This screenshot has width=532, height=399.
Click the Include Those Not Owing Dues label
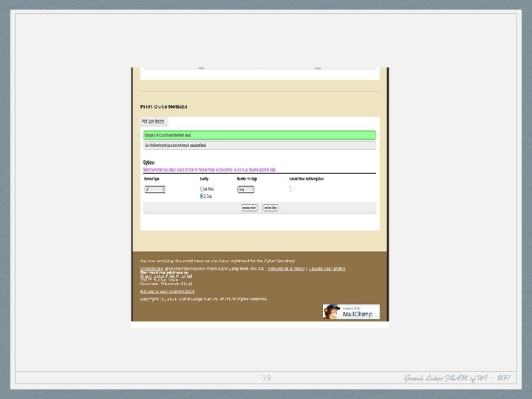(306, 179)
